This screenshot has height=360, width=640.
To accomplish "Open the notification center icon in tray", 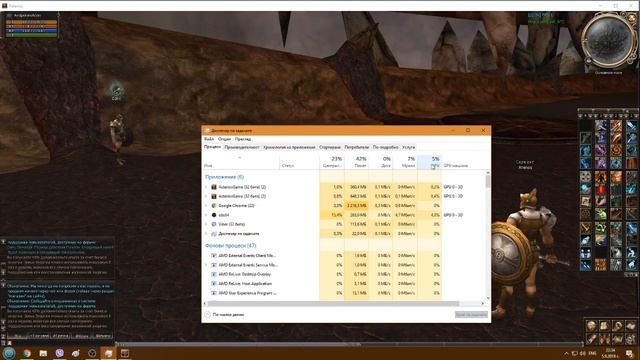I will pyautogui.click(x=629, y=353).
